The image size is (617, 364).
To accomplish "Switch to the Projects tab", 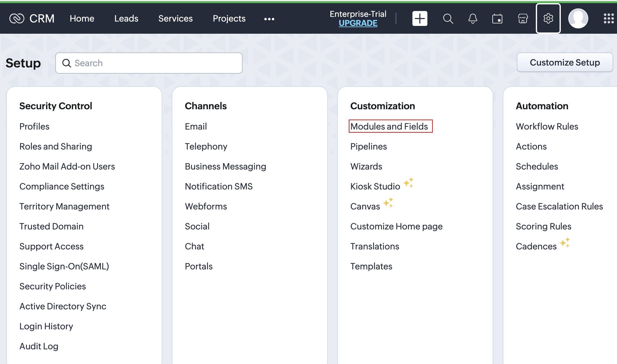I will (229, 19).
